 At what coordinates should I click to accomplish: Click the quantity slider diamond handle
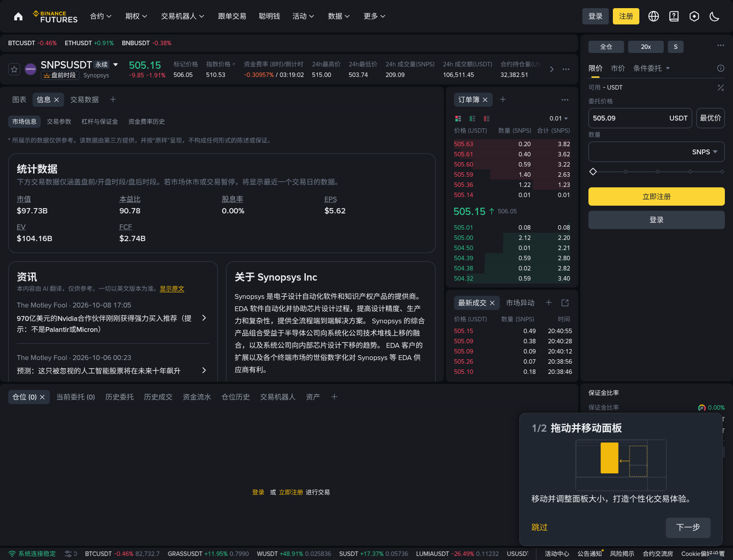click(x=593, y=171)
